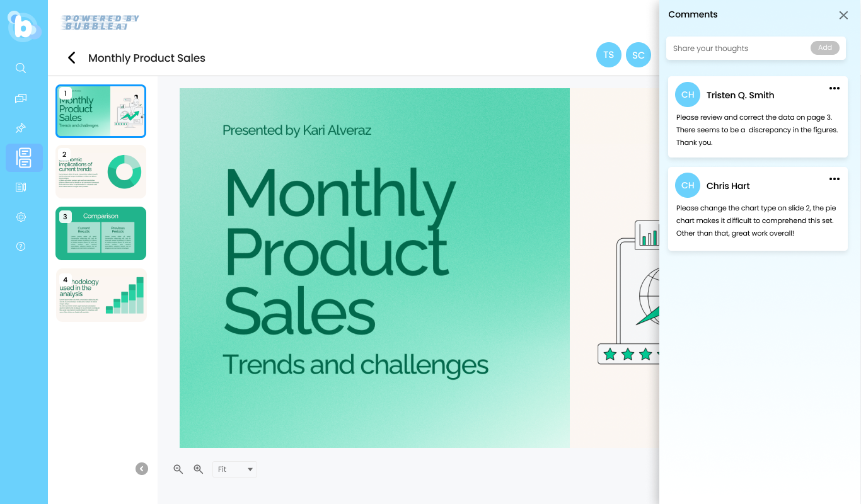This screenshot has height=504, width=861.
Task: Click the zoom in magnifier icon
Action: [x=199, y=469]
